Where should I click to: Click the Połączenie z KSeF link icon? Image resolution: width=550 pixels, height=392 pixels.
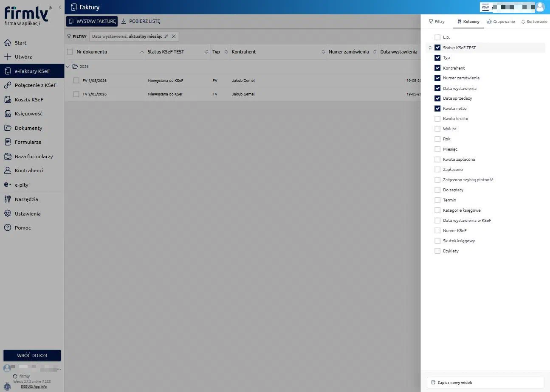[7, 85]
